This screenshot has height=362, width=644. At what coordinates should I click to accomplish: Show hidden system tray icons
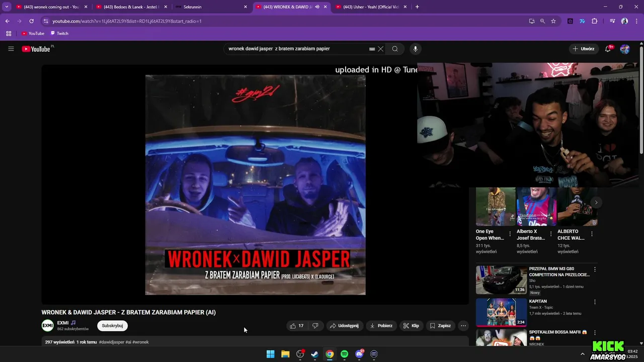tap(583, 354)
